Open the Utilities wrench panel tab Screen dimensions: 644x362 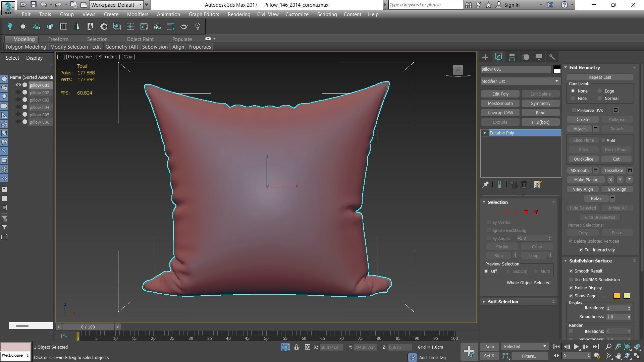[x=552, y=57]
